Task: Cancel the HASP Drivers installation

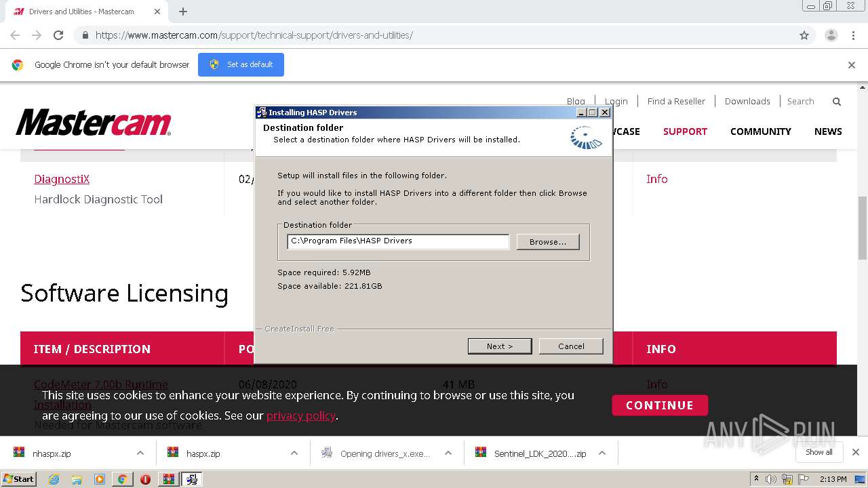Action: click(571, 346)
